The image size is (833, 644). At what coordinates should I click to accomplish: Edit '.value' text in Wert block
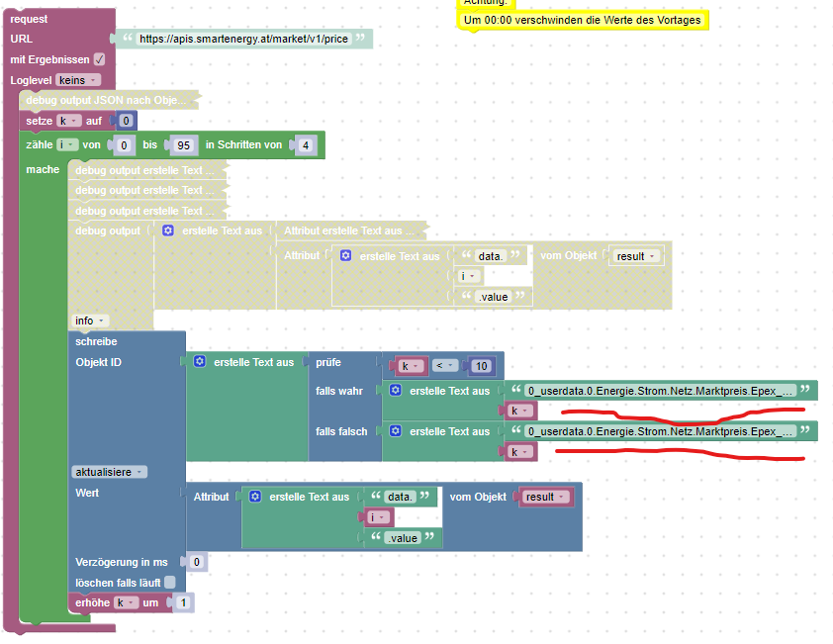point(403,538)
